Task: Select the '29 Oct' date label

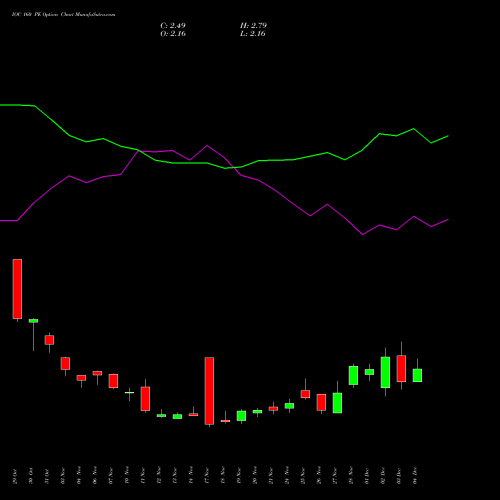Action: (15, 476)
